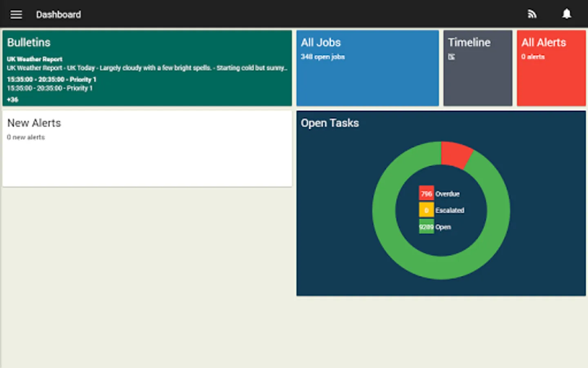The image size is (588, 368).
Task: Select the bold UK Weather Report bulletin title
Action: [35, 59]
